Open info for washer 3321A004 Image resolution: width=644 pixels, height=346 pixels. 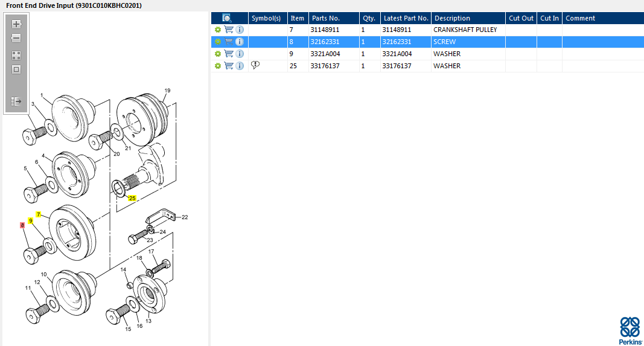(240, 54)
